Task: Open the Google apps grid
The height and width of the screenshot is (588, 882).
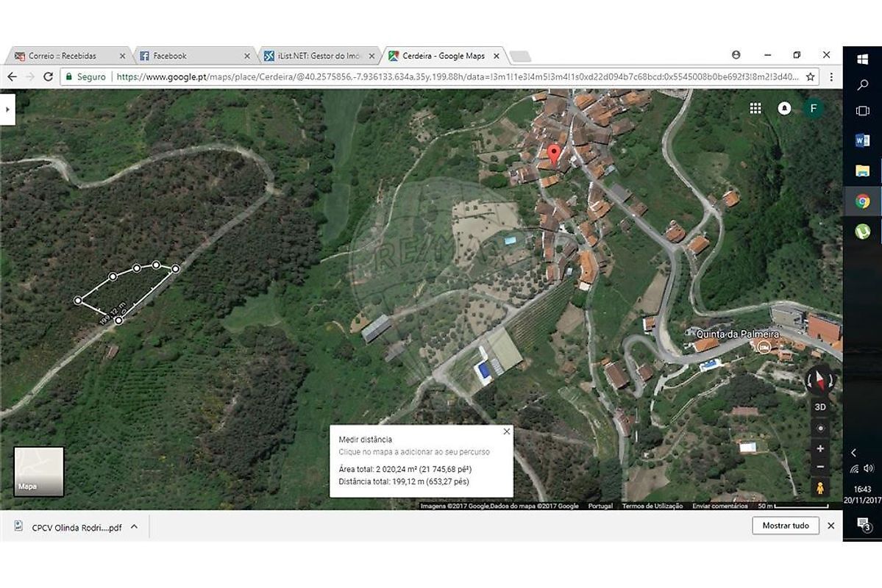Action: pos(755,108)
